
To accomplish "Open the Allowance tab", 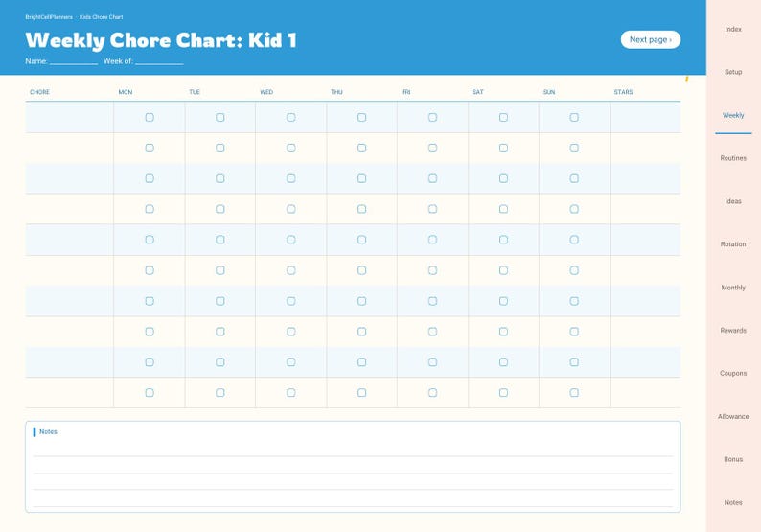I will point(733,416).
